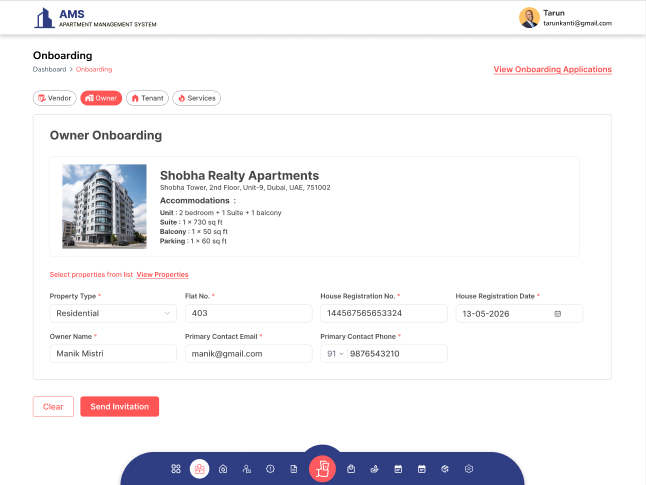Click the Shobha Realty apartment building photo
The width and height of the screenshot is (646, 485).
point(104,206)
